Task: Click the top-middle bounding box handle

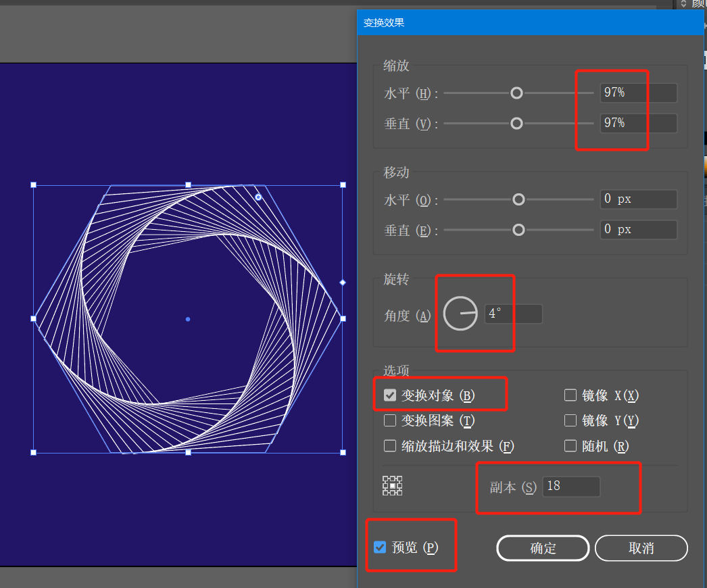Action: (189, 185)
